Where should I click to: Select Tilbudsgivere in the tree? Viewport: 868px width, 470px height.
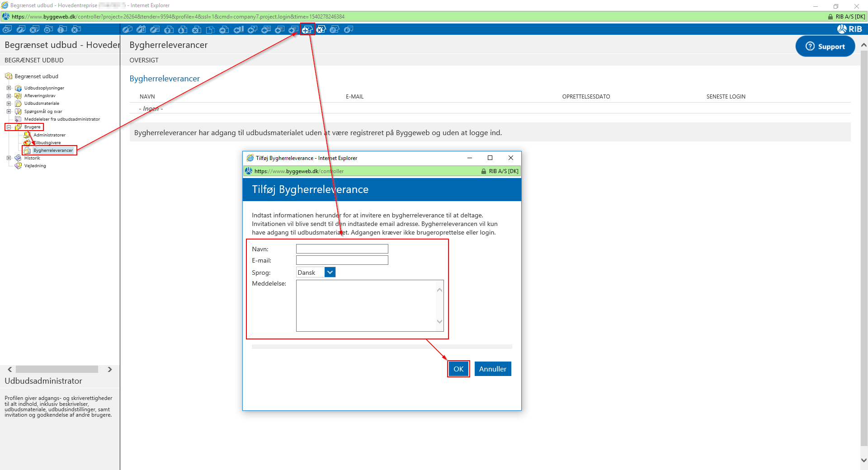coord(47,143)
